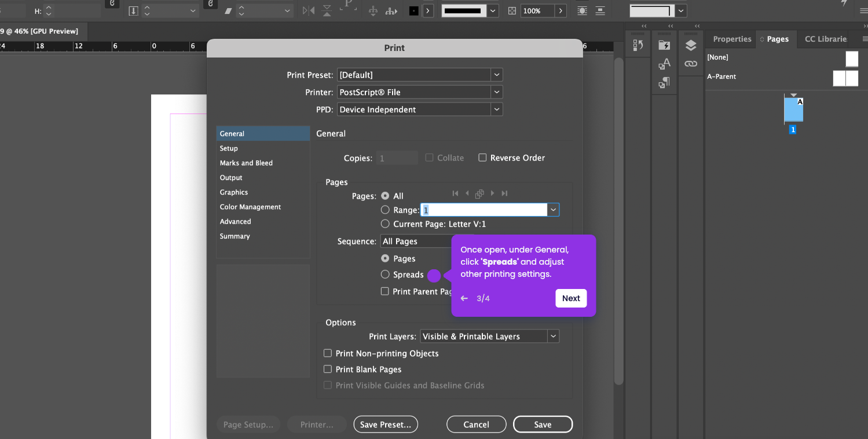The image size is (868, 439).
Task: Click the lightning bolt icon at top right
Action: tap(844, 3)
